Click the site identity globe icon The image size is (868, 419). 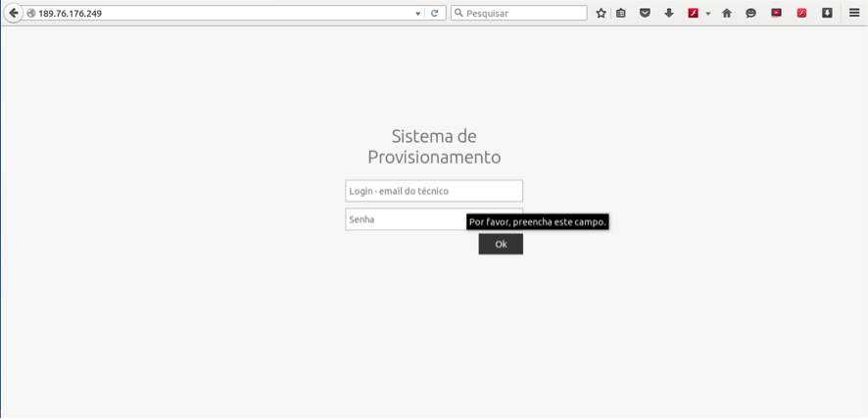tap(31, 14)
